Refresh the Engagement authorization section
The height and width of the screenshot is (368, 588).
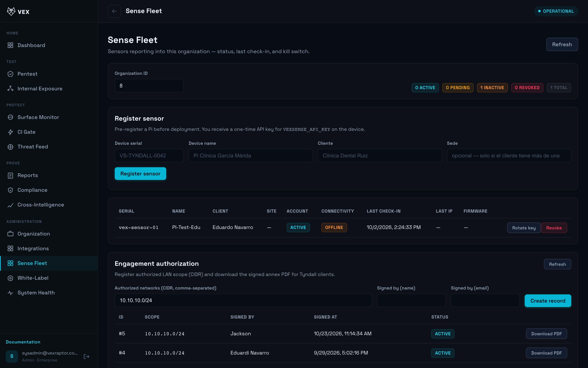tap(557, 264)
